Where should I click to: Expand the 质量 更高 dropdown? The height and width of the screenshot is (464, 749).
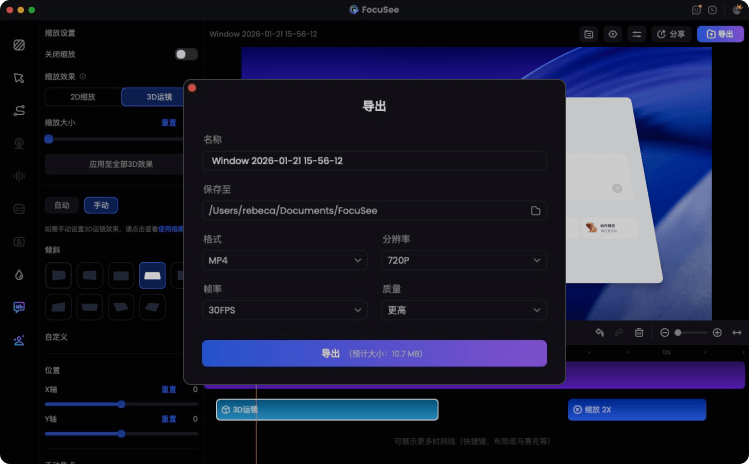tap(464, 310)
